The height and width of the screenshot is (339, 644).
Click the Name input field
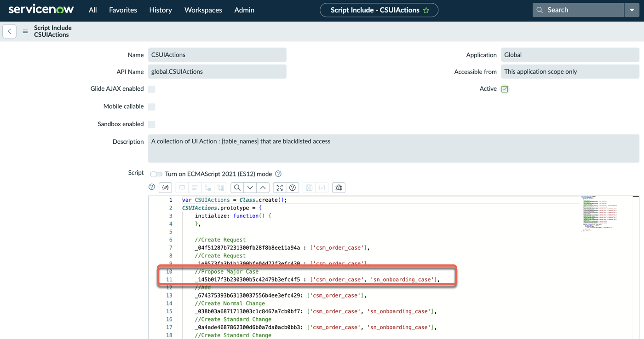pos(217,55)
